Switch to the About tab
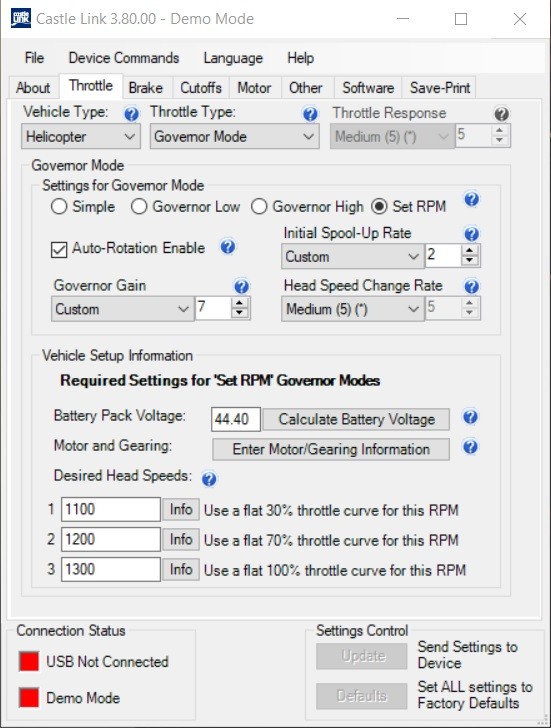Screen dimensions: 551x728 point(32,87)
